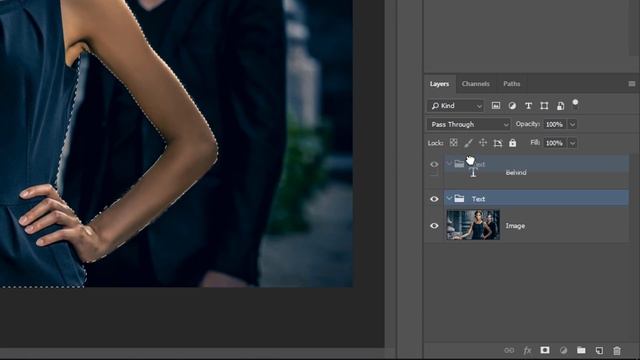Screen dimensions: 640x360
Task: Click the Fill 100% value field
Action: [555, 143]
